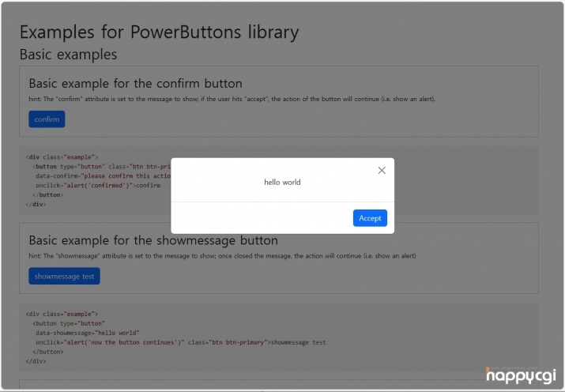The width and height of the screenshot is (565, 392).
Task: Click the 'Examples for PowerButtons library' heading
Action: pos(159,32)
